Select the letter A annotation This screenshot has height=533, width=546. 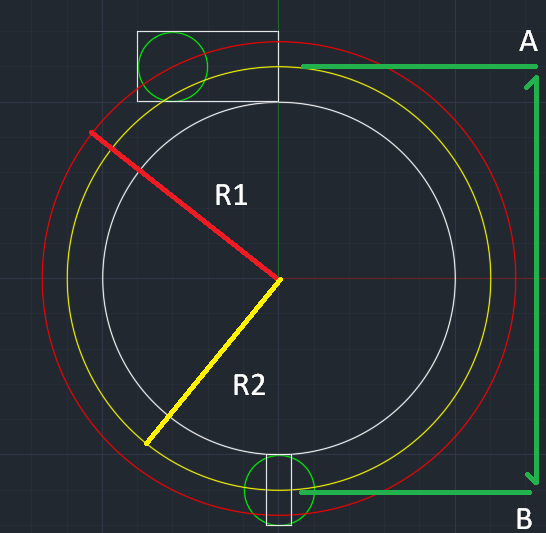[x=528, y=41]
